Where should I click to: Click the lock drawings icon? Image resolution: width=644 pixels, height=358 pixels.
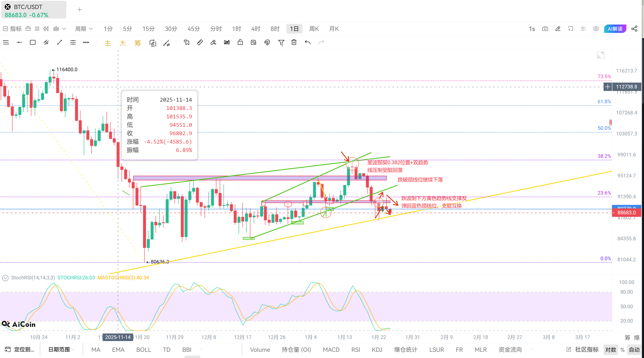(x=240, y=42)
